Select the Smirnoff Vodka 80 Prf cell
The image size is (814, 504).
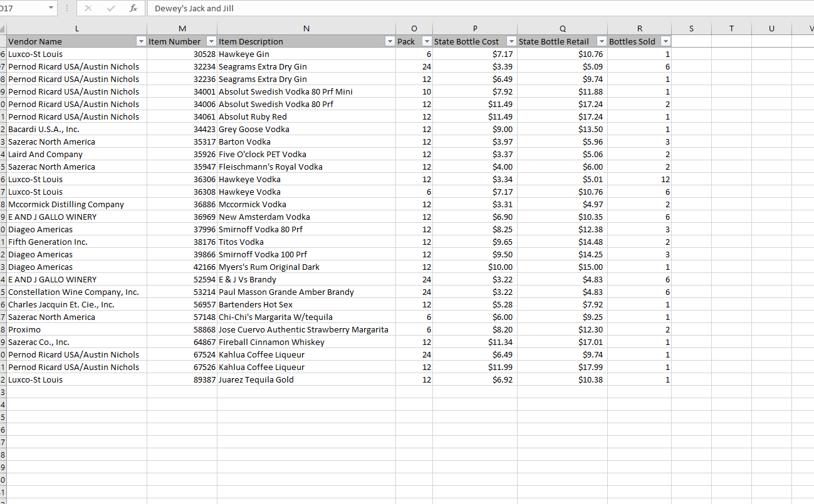(306, 229)
